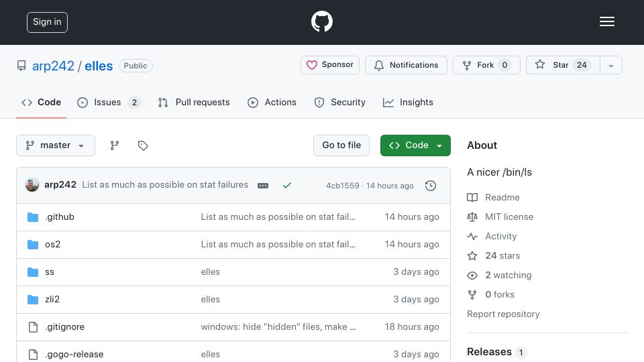Click the '14 hours ago' time on .github row
This screenshot has height=362, width=644.
coord(411,217)
